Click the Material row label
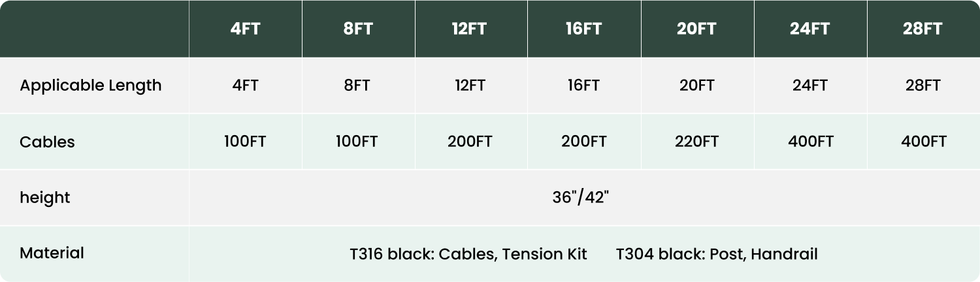The image size is (980, 282). (52, 253)
